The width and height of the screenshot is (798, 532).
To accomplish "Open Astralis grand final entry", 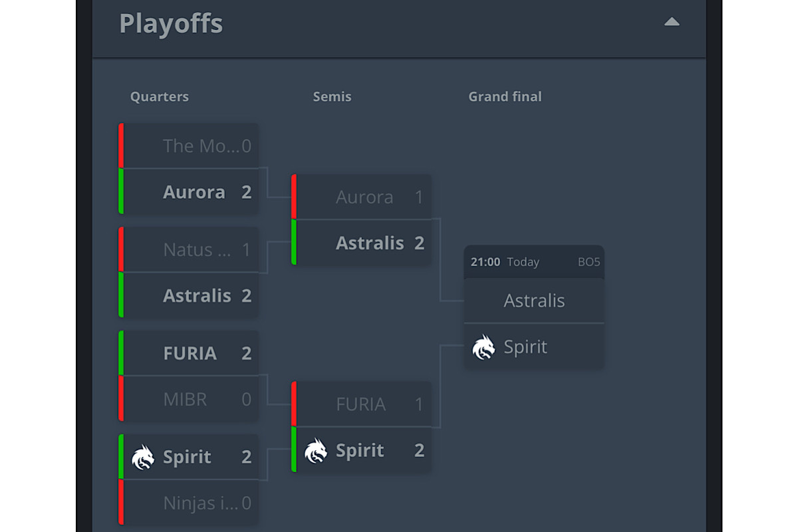I will coord(534,301).
